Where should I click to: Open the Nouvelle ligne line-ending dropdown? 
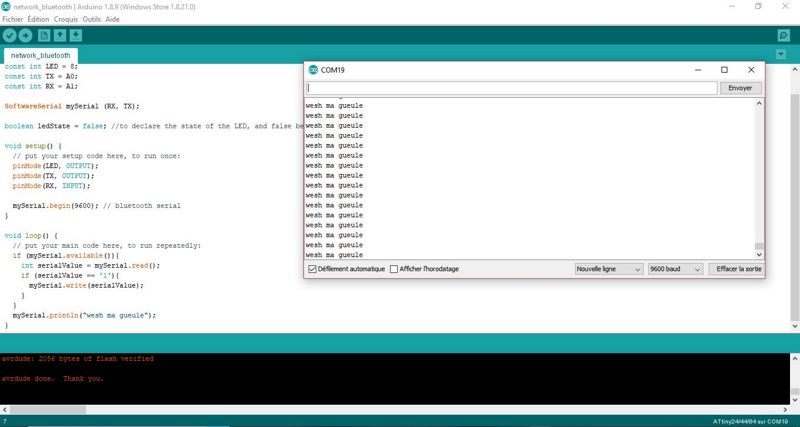tap(609, 269)
